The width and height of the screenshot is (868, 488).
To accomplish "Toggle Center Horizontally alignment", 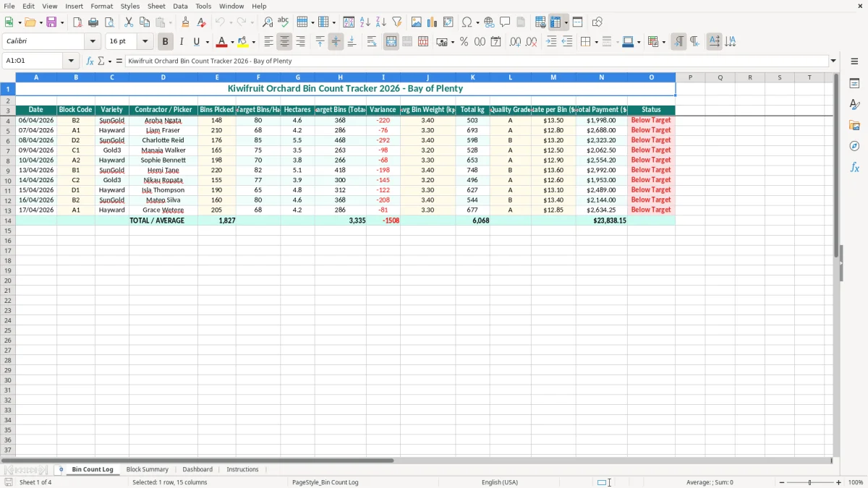I will (285, 42).
